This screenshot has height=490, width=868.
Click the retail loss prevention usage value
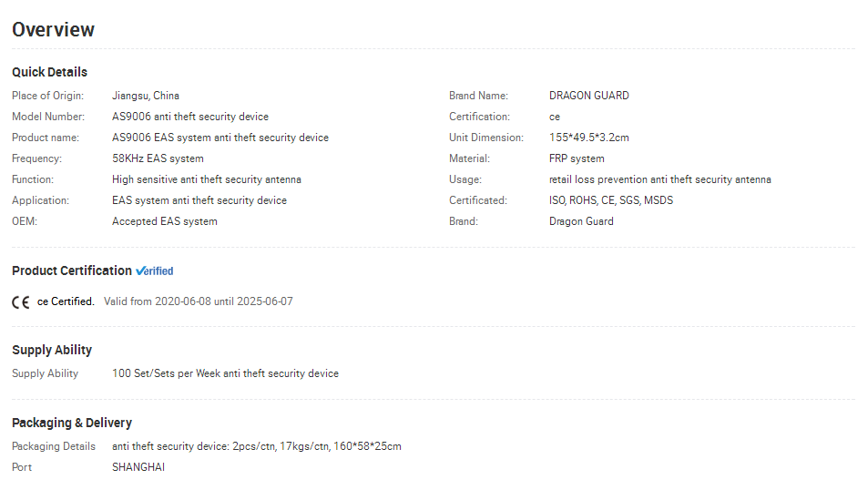659,179
